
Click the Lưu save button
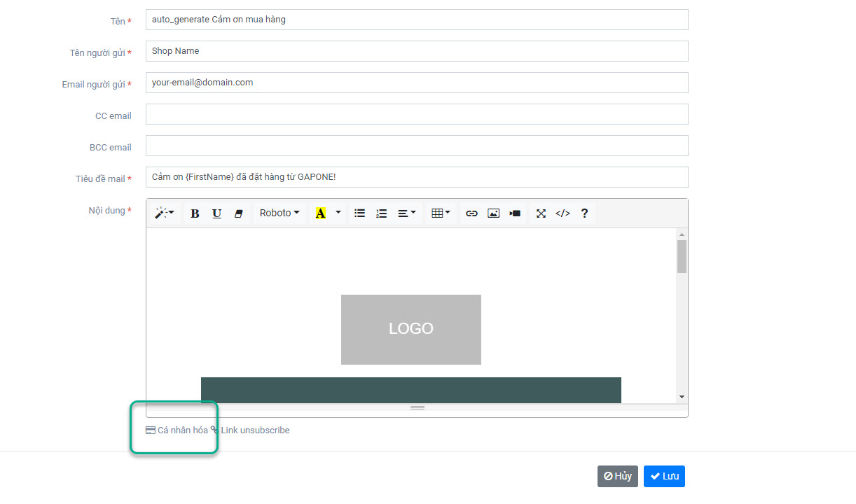click(664, 476)
